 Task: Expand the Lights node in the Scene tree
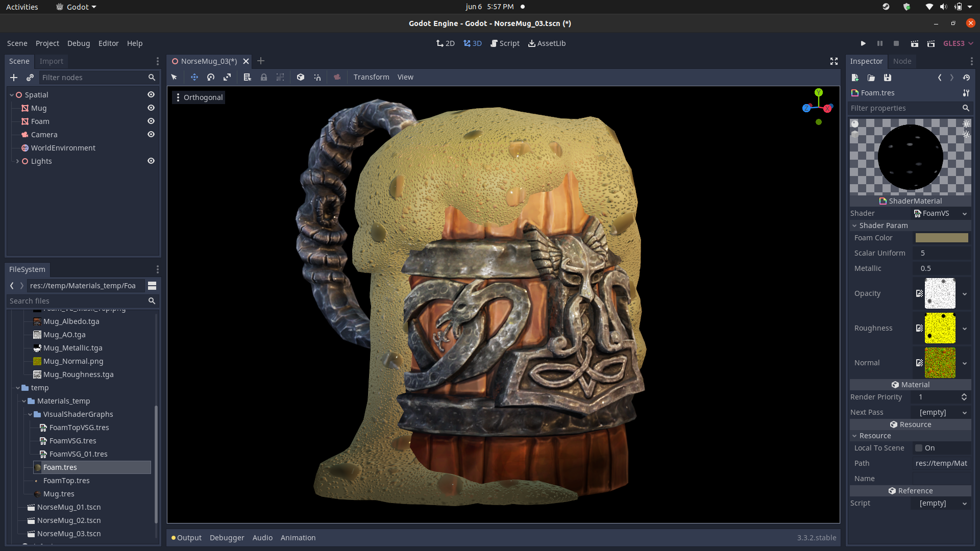tap(17, 161)
